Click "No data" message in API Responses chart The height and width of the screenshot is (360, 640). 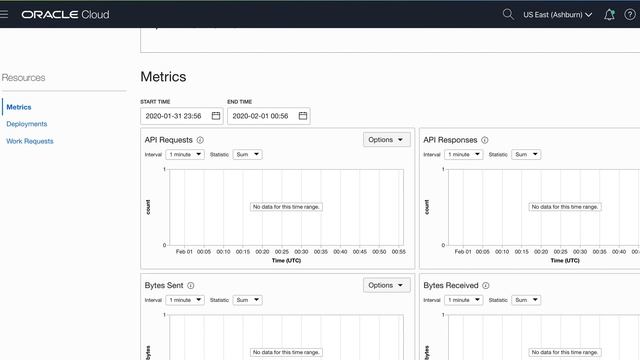click(565, 207)
